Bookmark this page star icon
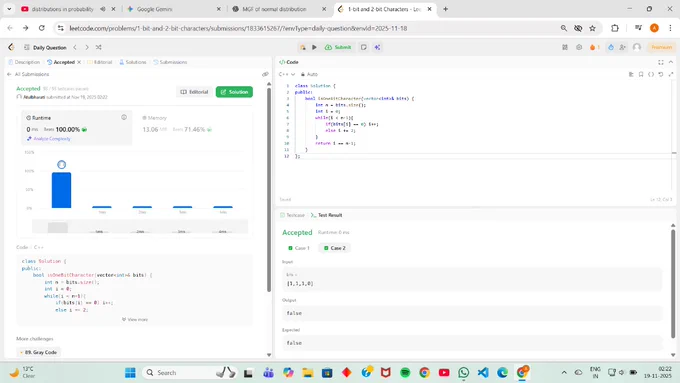The width and height of the screenshot is (680, 383). click(592, 28)
